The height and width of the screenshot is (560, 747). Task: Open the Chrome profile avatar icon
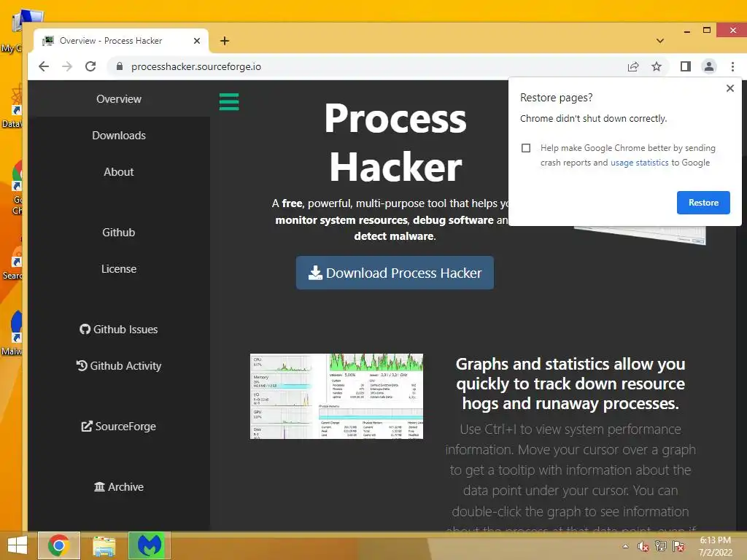(709, 66)
